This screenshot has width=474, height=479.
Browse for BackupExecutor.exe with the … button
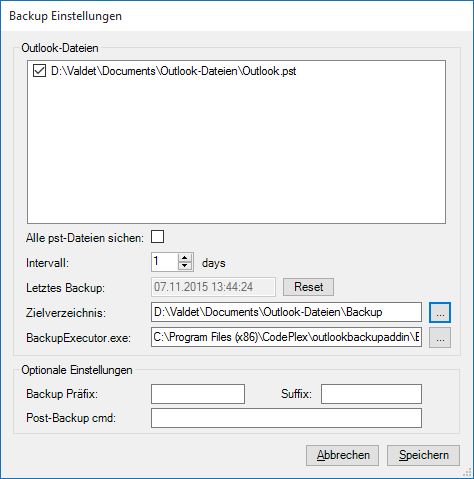pos(440,338)
